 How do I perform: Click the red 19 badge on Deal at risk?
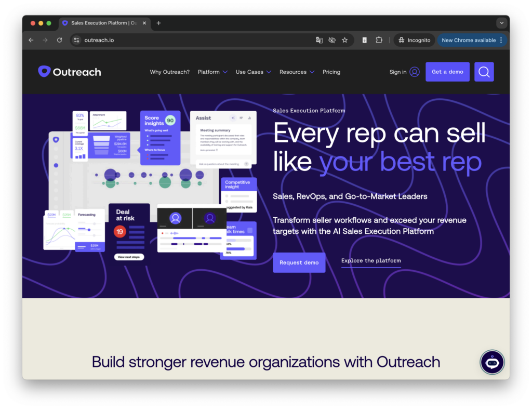(x=120, y=231)
